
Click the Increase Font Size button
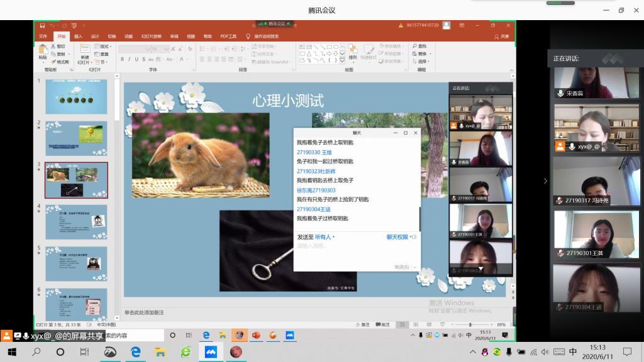point(173,49)
